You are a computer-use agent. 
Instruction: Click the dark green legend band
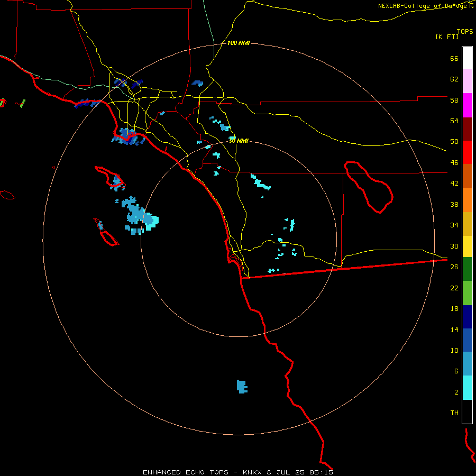tap(467, 269)
